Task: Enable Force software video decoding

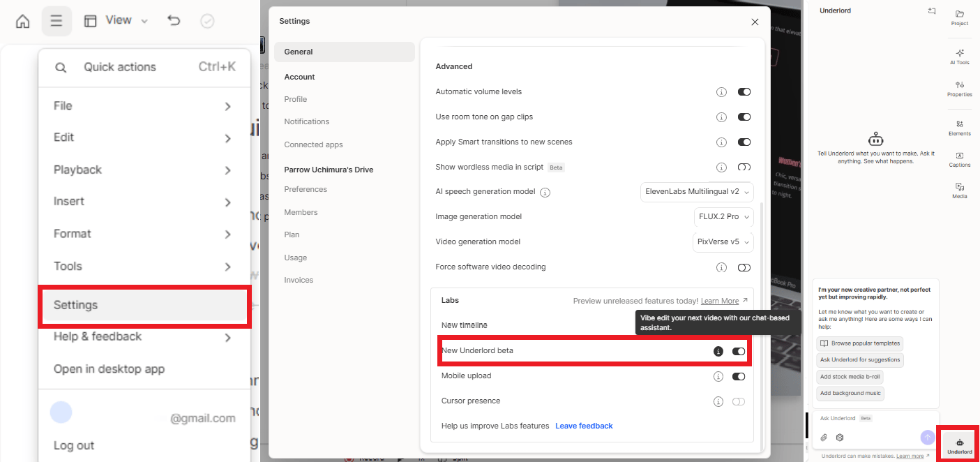Action: pos(744,267)
